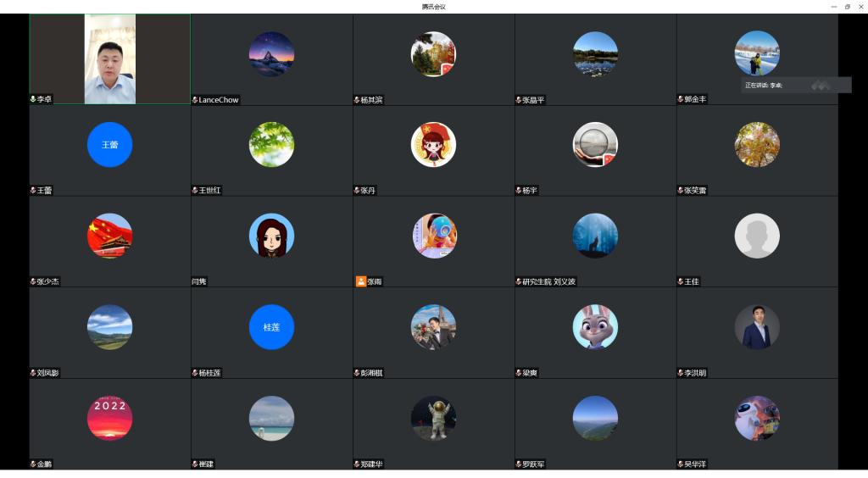Click the green leaves avatar of 王世红
The height and width of the screenshot is (478, 868).
click(x=271, y=145)
